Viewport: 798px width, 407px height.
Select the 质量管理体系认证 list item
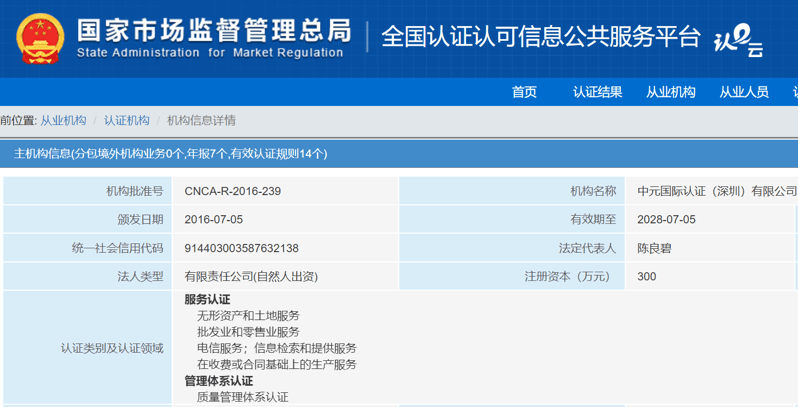click(x=242, y=397)
